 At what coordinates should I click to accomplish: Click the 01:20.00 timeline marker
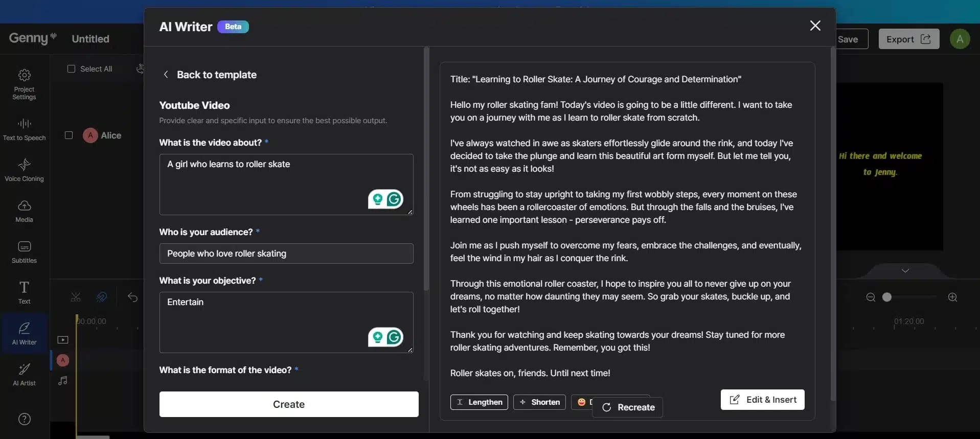coord(908,321)
